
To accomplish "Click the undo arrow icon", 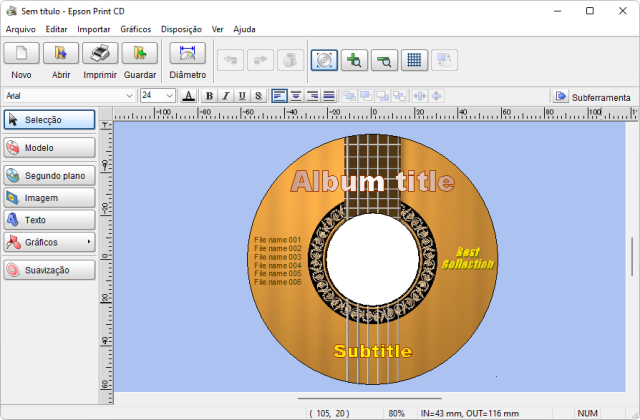I will tap(231, 60).
